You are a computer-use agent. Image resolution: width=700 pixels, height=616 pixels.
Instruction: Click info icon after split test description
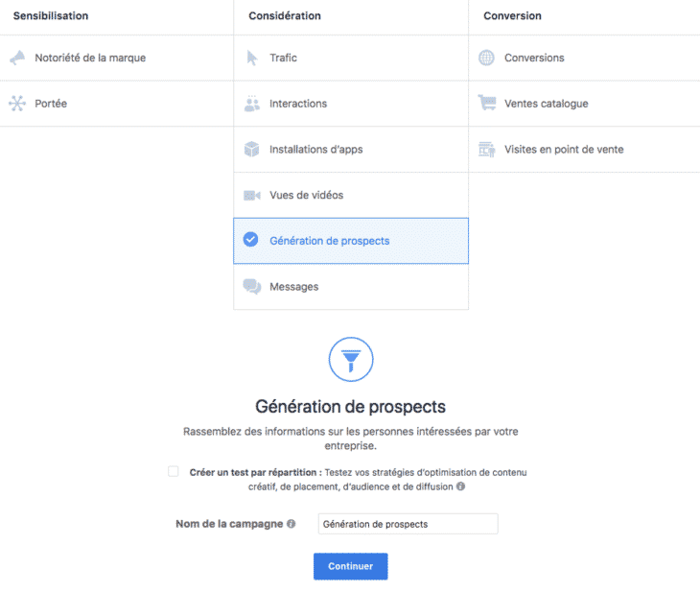(461, 487)
